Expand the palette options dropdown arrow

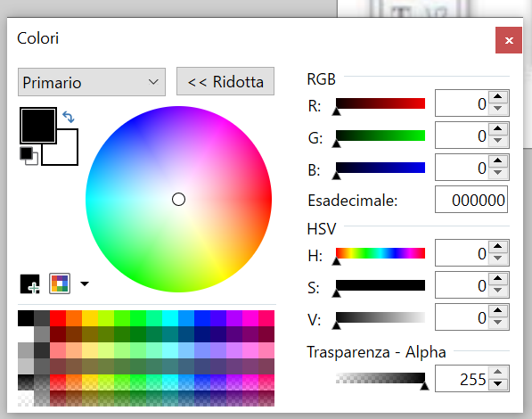[85, 283]
